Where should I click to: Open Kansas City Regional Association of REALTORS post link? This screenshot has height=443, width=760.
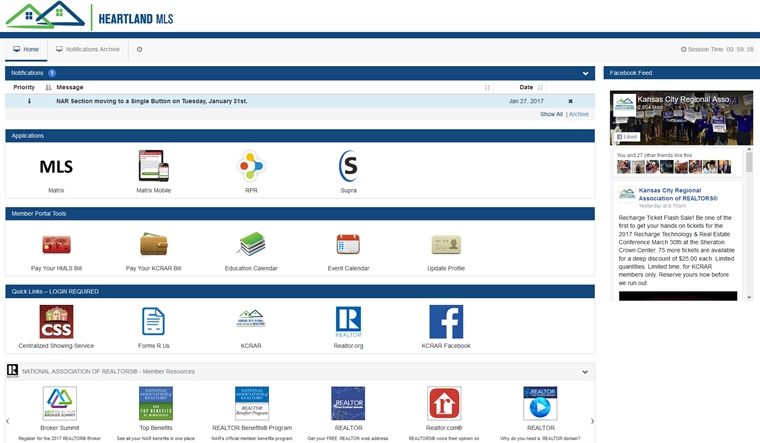tap(678, 194)
